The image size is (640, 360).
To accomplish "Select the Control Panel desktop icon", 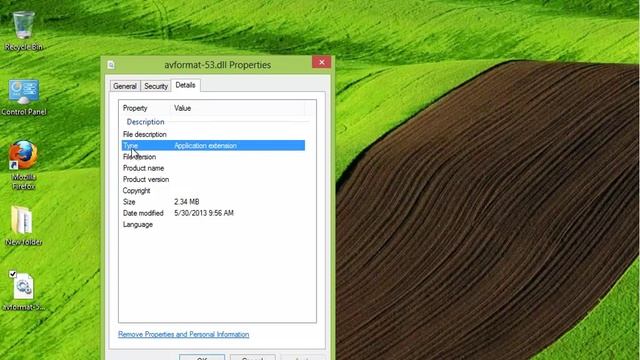I will tap(23, 97).
